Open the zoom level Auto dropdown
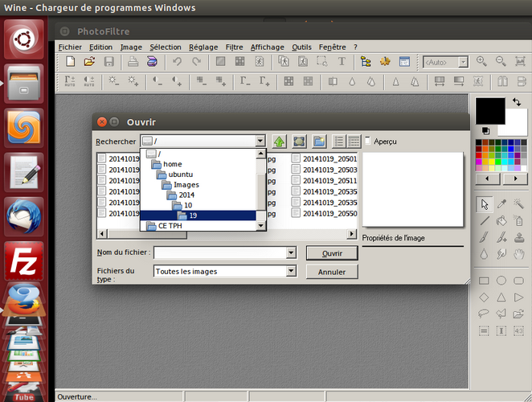The image size is (532, 402). [463, 62]
